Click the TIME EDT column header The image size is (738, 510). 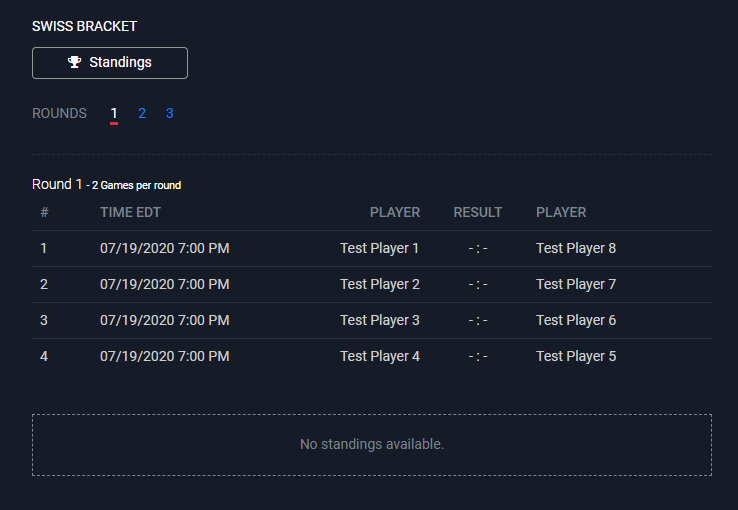tap(130, 212)
